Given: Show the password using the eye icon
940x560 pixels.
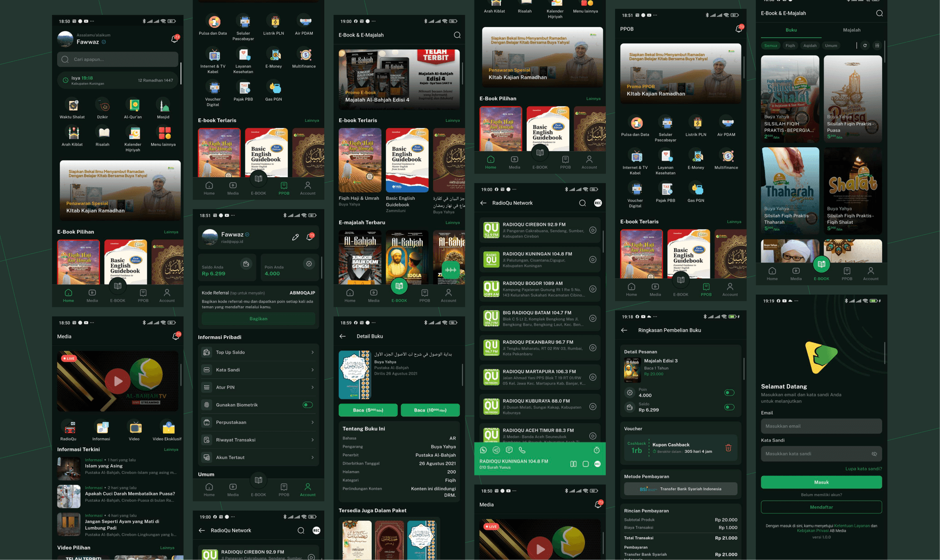Looking at the screenshot, I should coord(874,454).
